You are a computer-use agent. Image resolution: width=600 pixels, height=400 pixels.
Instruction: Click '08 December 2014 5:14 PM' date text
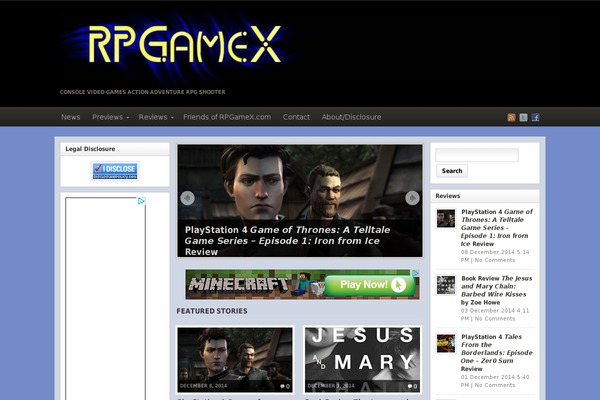[x=495, y=256]
